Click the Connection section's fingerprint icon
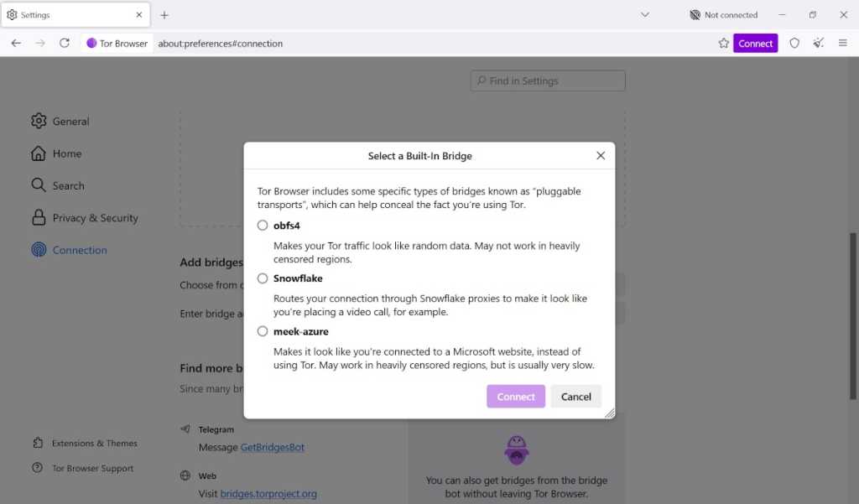The image size is (859, 504). coord(39,250)
